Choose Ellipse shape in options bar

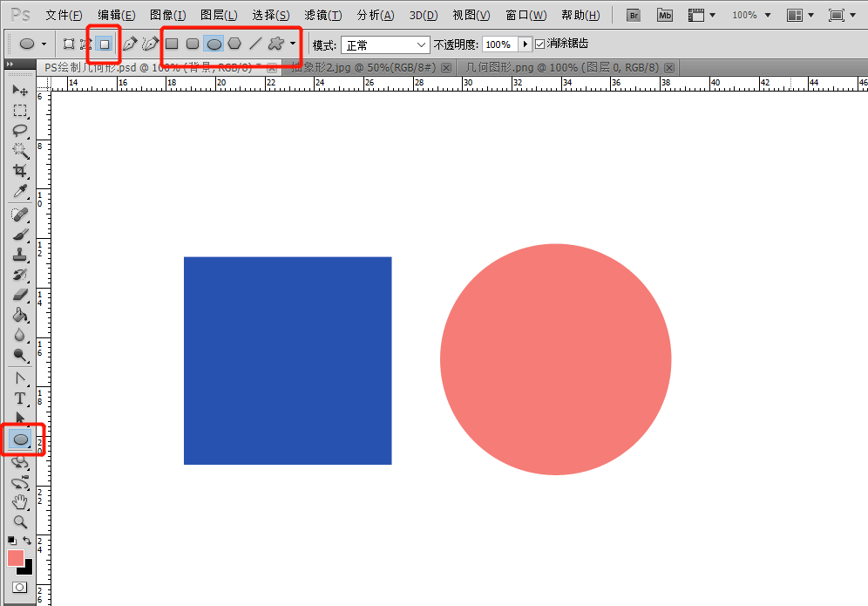pyautogui.click(x=214, y=44)
